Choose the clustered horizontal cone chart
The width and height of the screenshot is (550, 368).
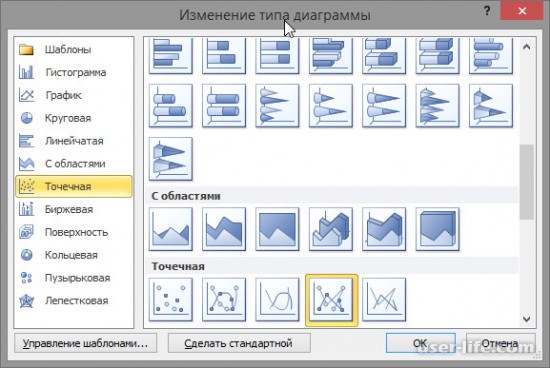click(277, 106)
